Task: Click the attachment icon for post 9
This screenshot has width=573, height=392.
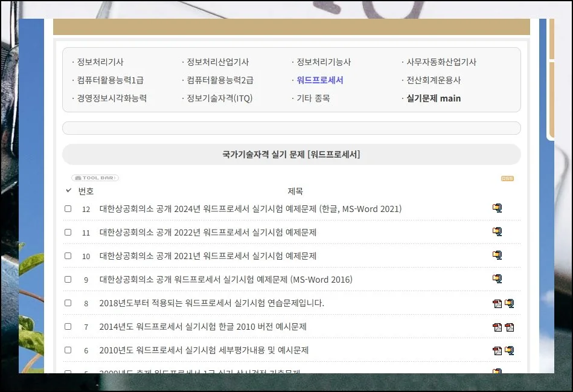Action: click(497, 279)
